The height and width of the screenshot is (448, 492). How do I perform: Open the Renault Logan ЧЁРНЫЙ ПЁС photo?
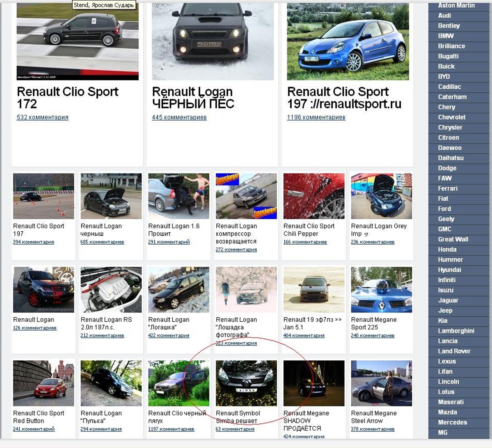coord(213,42)
